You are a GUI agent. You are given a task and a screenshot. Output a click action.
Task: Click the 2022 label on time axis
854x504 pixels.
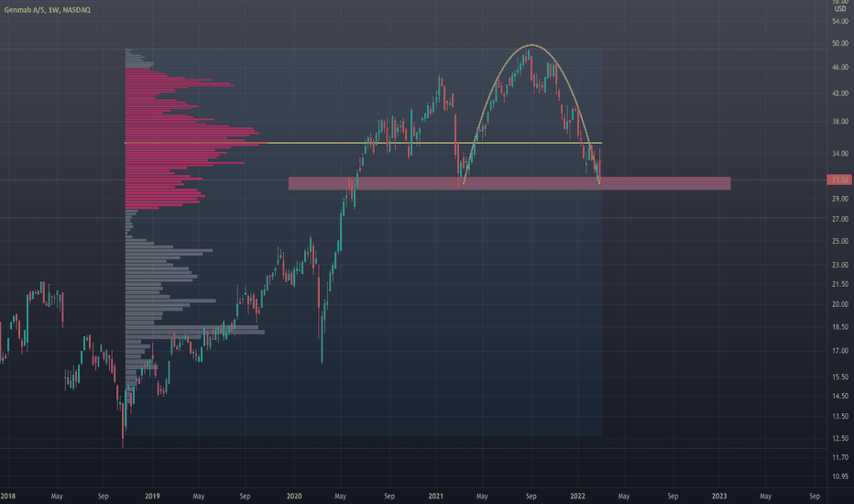577,496
